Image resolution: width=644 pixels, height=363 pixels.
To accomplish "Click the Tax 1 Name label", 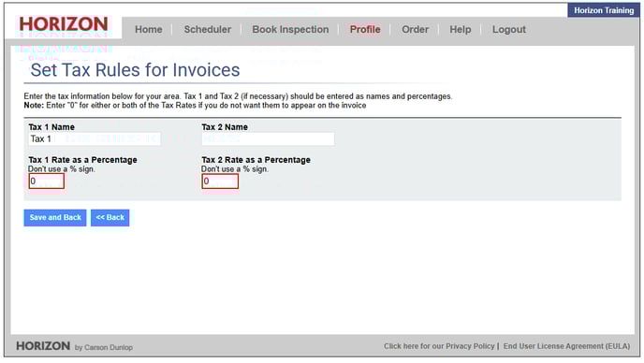I will [51, 127].
